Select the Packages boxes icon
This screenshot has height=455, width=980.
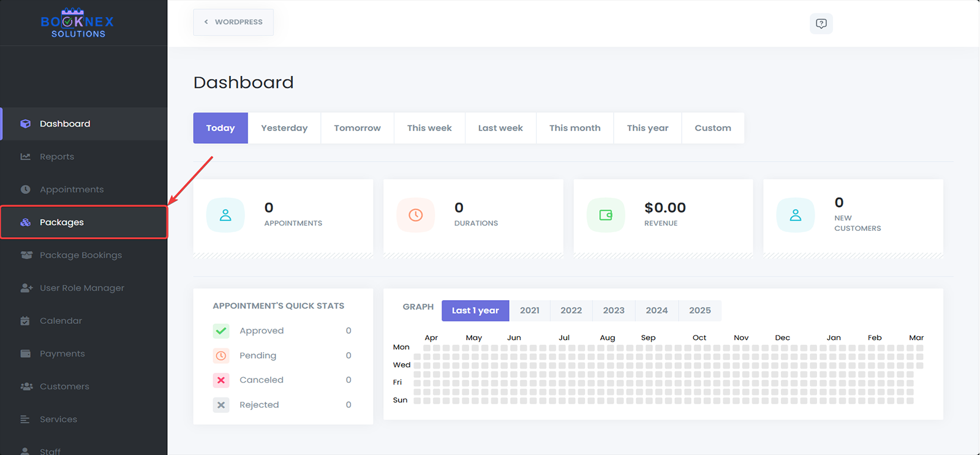(25, 222)
